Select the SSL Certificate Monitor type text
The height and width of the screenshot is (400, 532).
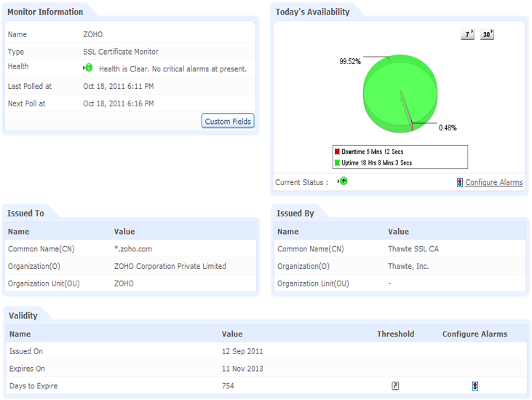pos(121,52)
